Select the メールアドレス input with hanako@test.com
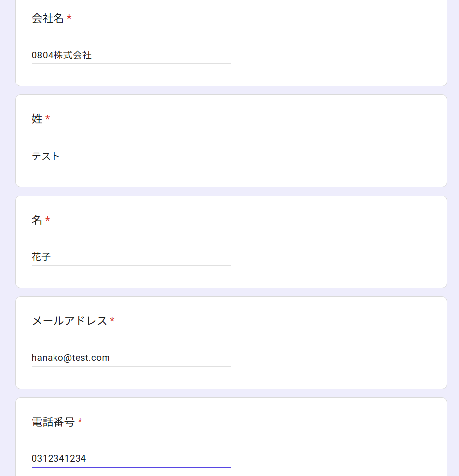Image resolution: width=459 pixels, height=476 pixels. click(132, 358)
